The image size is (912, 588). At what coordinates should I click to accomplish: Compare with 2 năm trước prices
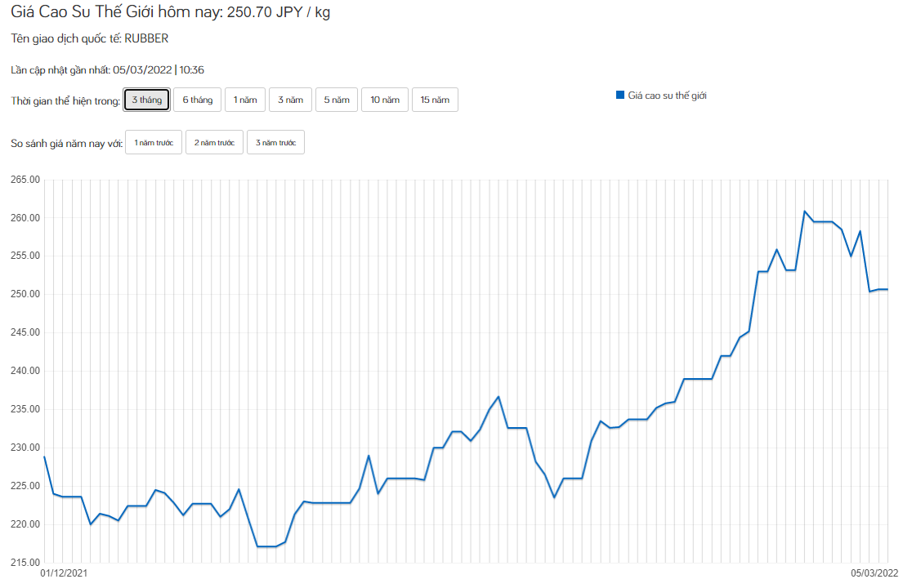click(x=214, y=143)
